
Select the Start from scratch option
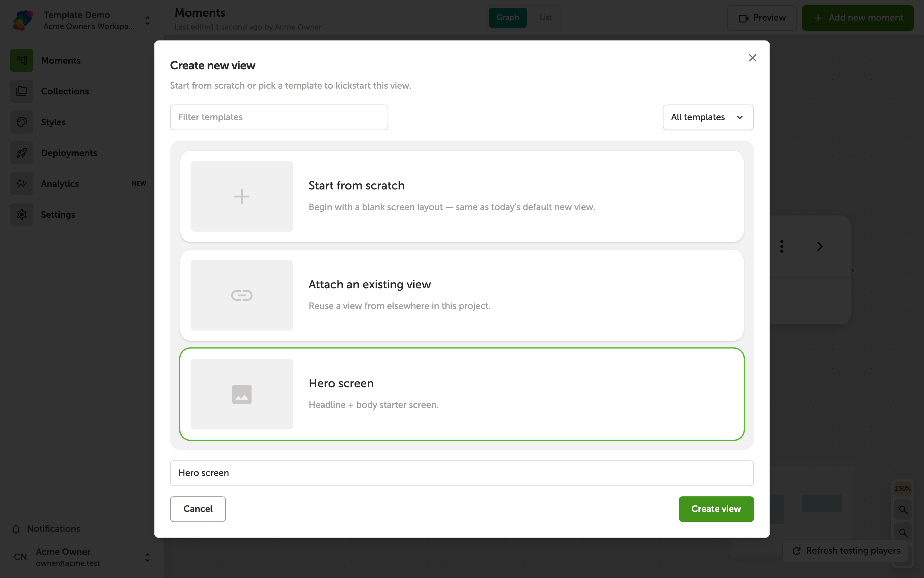click(x=462, y=196)
